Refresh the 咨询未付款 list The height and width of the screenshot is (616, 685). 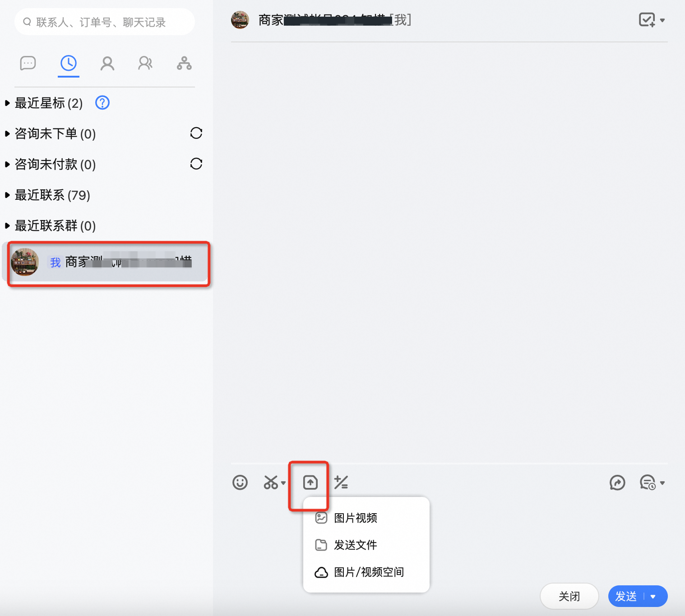tap(196, 164)
